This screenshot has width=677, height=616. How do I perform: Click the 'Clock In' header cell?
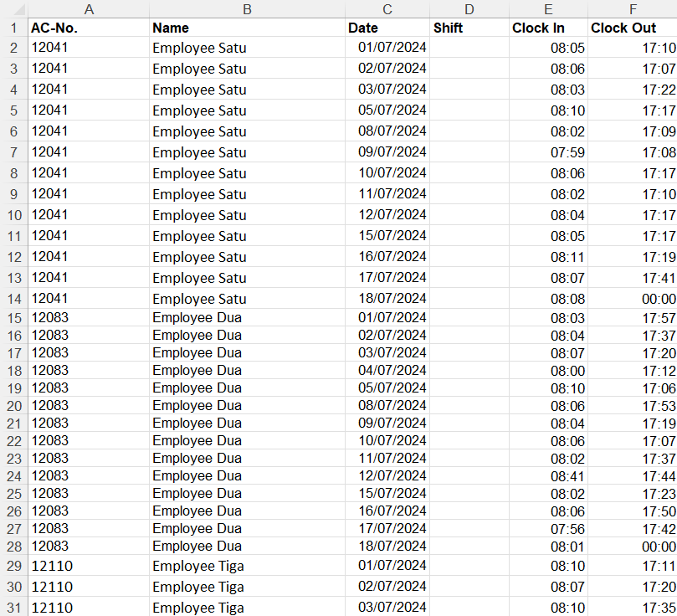click(x=548, y=28)
